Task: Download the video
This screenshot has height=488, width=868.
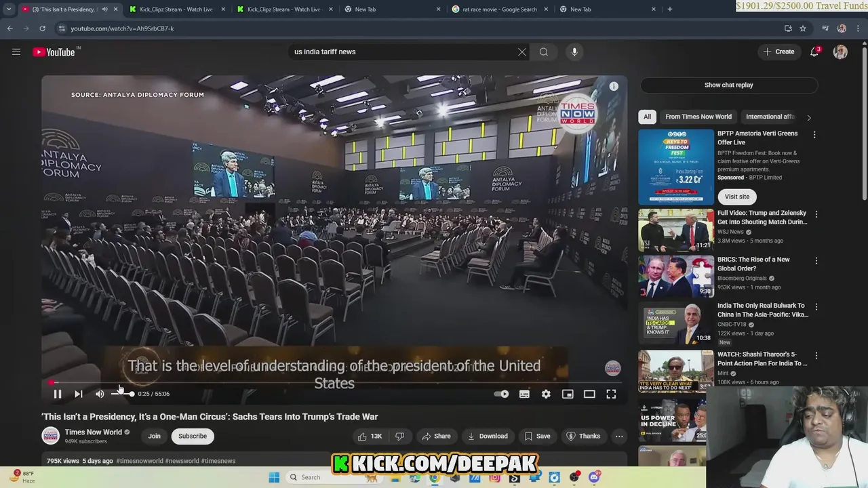Action: click(x=487, y=436)
